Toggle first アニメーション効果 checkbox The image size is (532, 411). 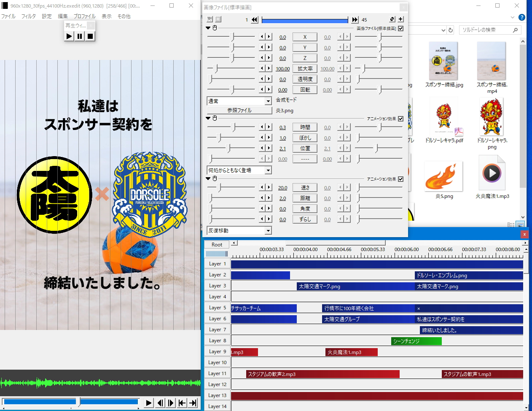[400, 119]
